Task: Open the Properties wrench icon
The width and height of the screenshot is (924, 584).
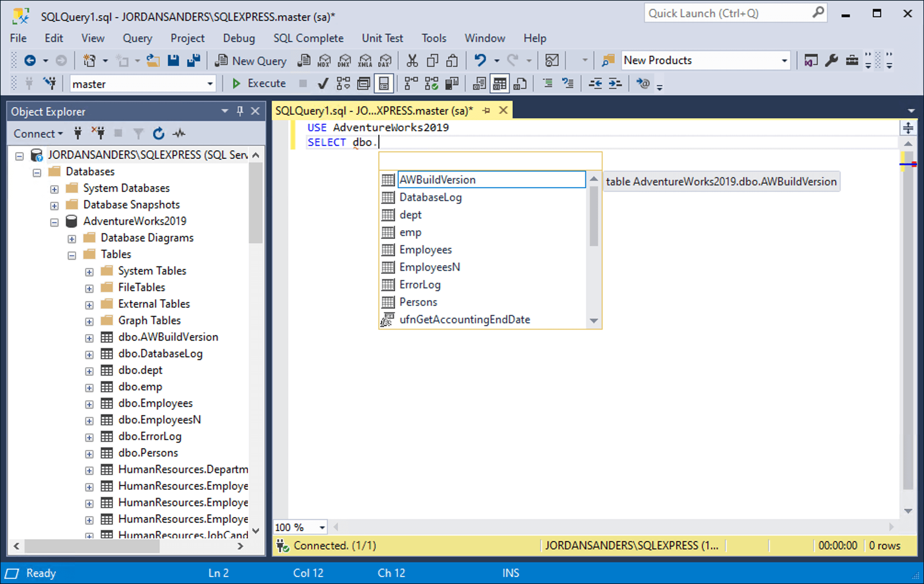Action: pos(831,60)
